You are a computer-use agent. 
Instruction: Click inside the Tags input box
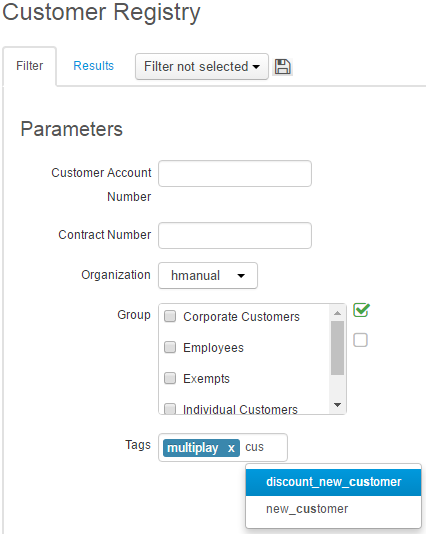coord(265,447)
